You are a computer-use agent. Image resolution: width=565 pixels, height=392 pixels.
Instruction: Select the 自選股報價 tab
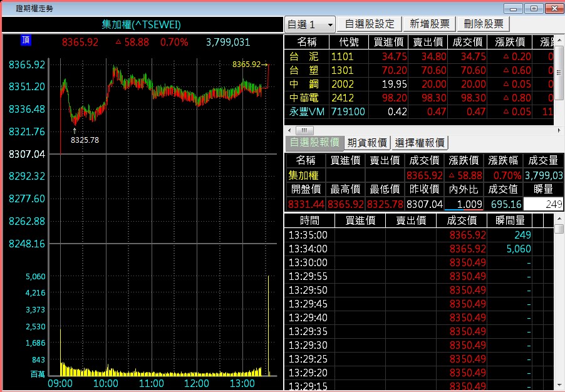314,143
